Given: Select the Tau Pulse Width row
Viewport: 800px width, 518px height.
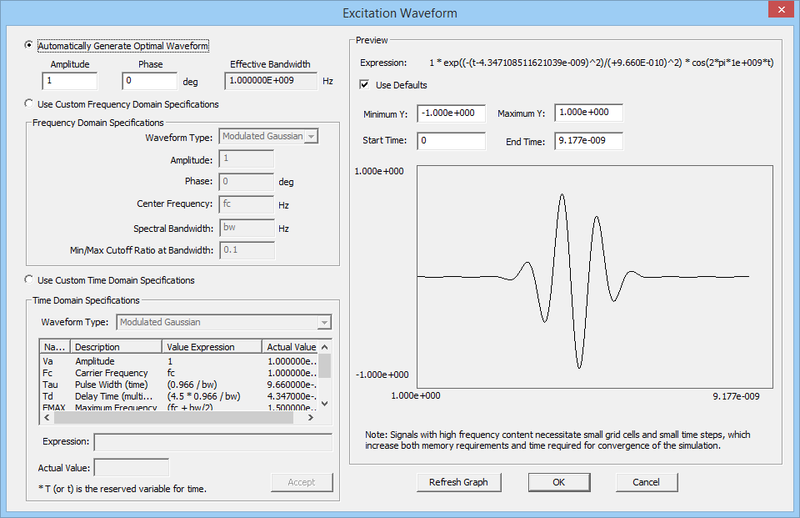Looking at the screenshot, I should [179, 385].
